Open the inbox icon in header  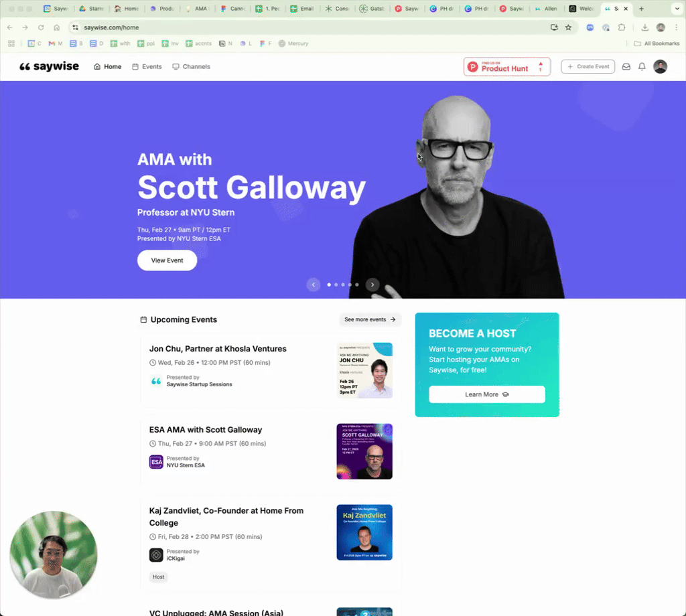pos(626,66)
